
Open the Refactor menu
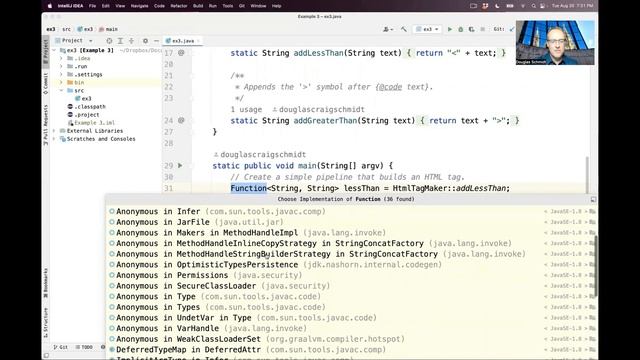point(179,6)
